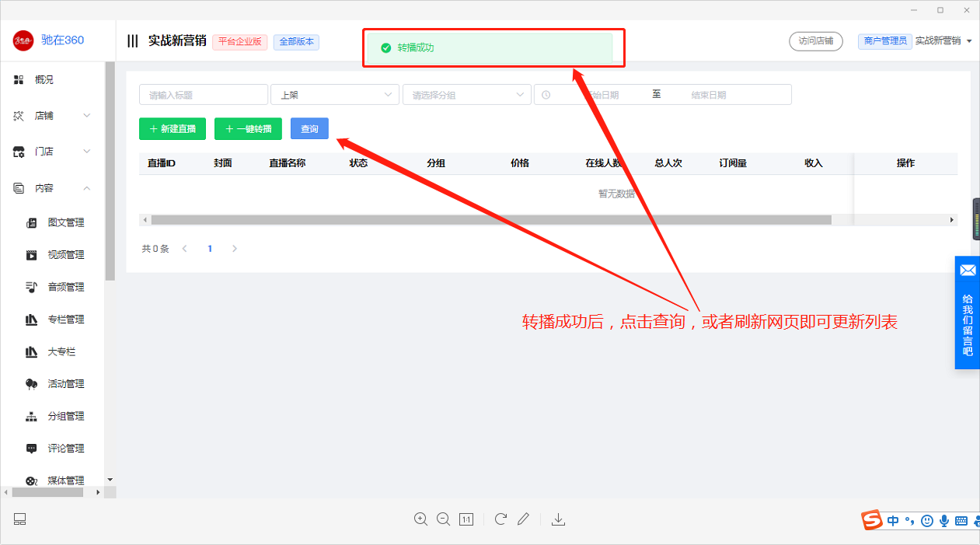Collapse the 内容 menu chevron

coord(87,188)
